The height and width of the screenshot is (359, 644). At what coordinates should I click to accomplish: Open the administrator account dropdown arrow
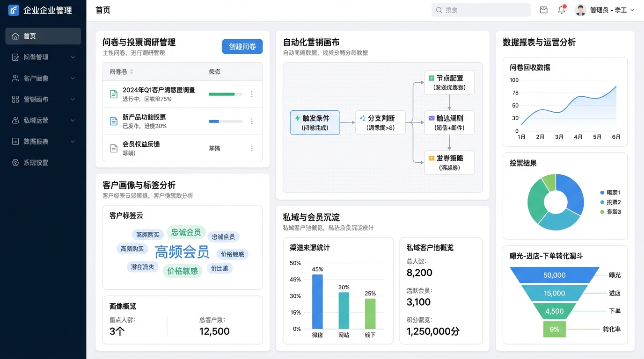click(x=632, y=10)
